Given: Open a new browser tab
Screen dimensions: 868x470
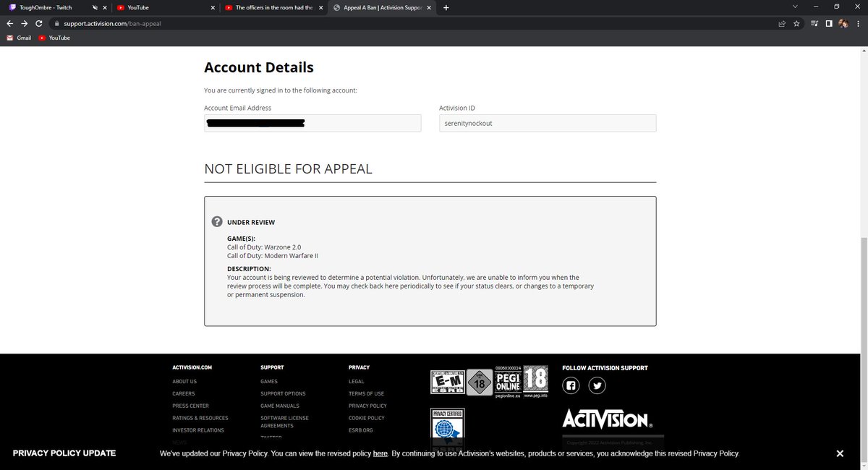Looking at the screenshot, I should click(x=446, y=7).
